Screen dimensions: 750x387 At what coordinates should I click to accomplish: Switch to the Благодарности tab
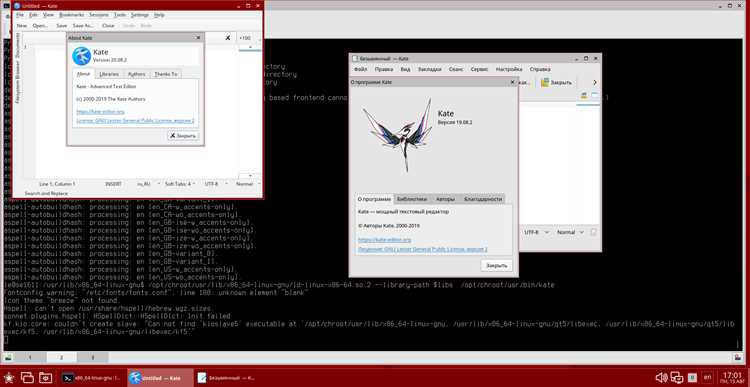(x=483, y=199)
